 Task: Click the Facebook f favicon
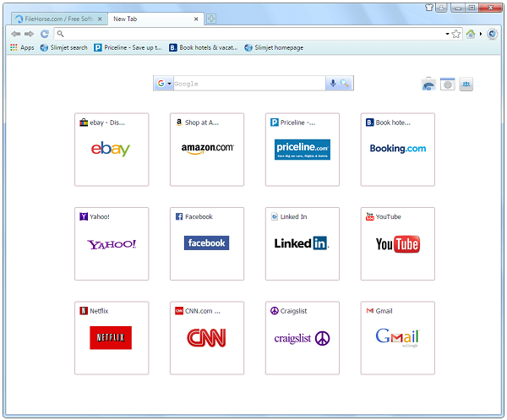click(x=179, y=216)
